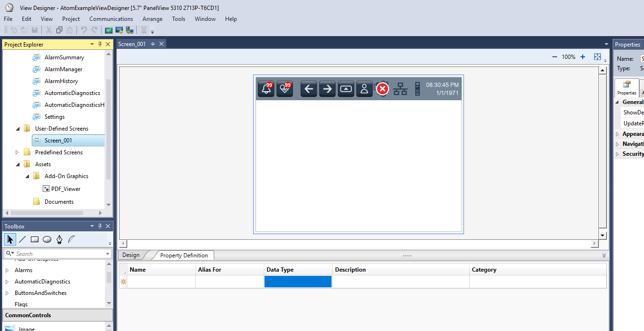Expand the Appearance section in Properties
This screenshot has width=644, height=331.
click(618, 134)
